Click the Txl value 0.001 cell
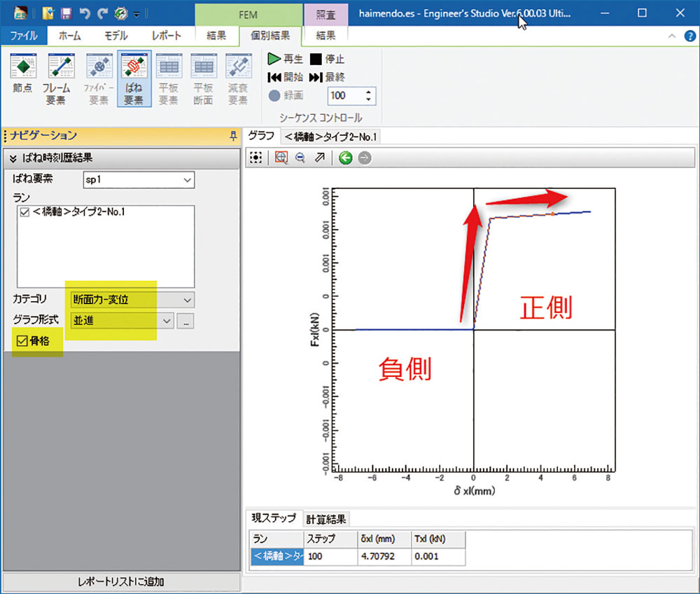This screenshot has width=700, height=594. point(438,556)
